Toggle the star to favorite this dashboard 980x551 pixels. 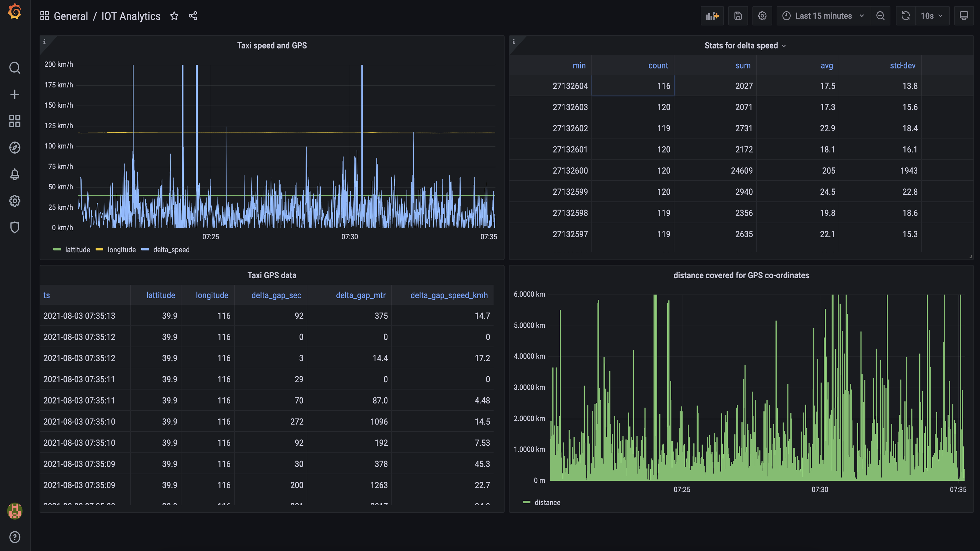tap(174, 16)
